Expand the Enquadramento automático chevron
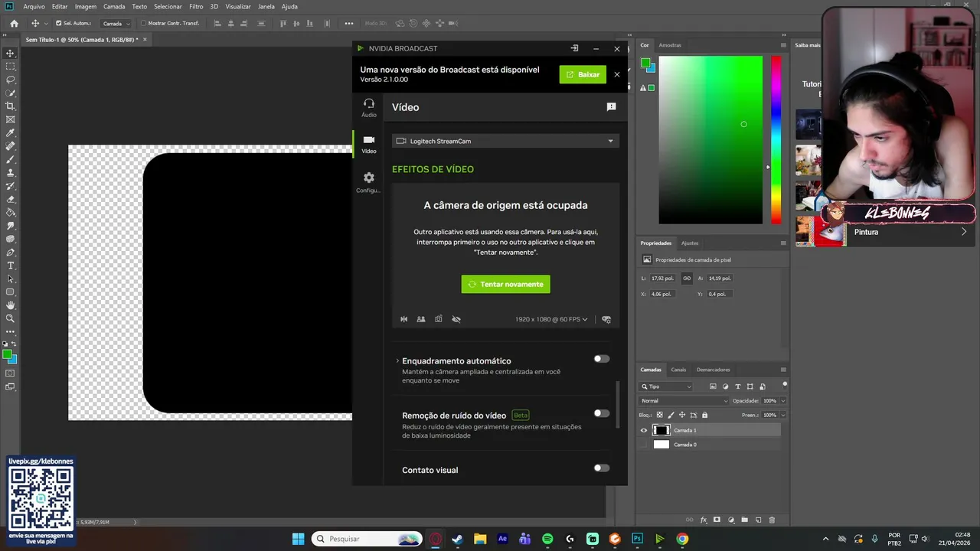980x551 pixels. pos(397,360)
